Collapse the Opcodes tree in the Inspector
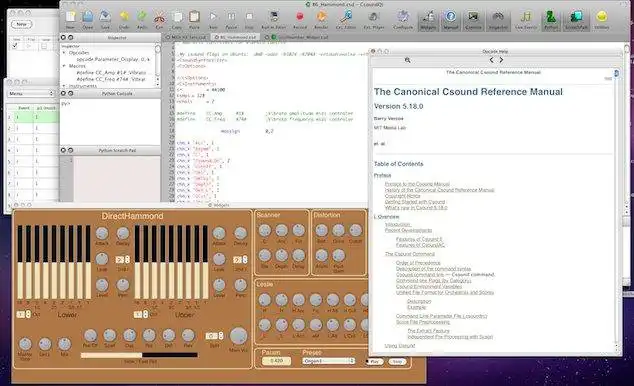Image resolution: width=634 pixels, height=386 pixels. pos(64,53)
